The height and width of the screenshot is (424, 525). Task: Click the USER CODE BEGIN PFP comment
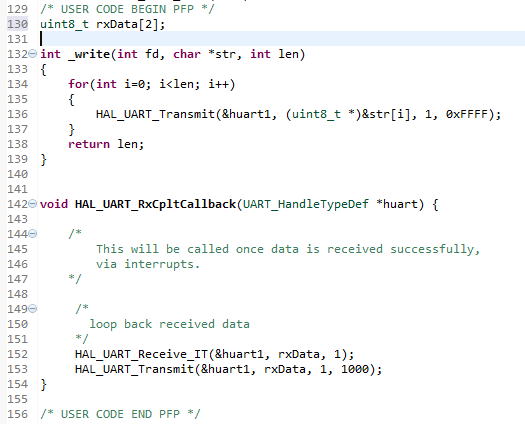pos(127,9)
